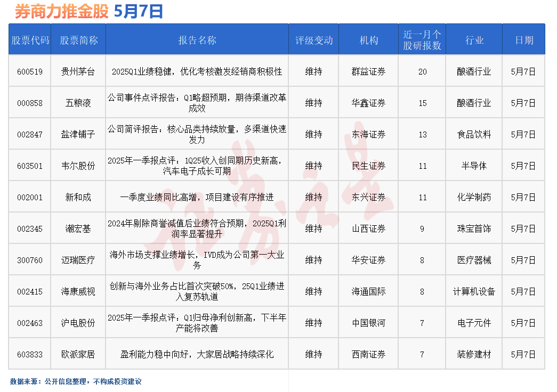Click report title about Q1略超预期
557x392 pixels.
tap(197, 103)
